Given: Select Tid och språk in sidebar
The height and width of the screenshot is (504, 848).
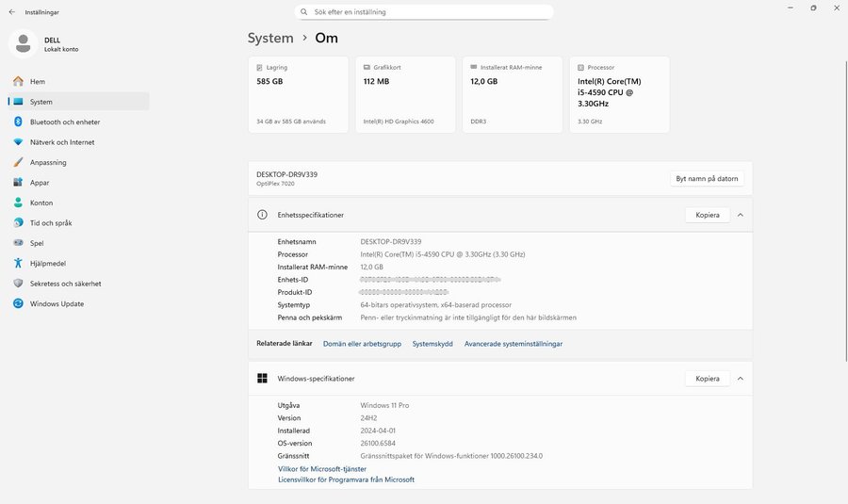Looking at the screenshot, I should click(51, 223).
